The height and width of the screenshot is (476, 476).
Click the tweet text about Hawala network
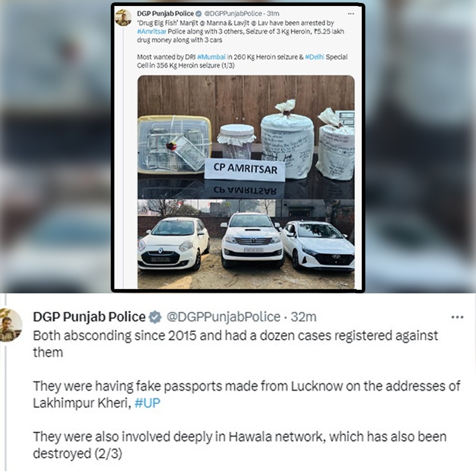pos(240,445)
